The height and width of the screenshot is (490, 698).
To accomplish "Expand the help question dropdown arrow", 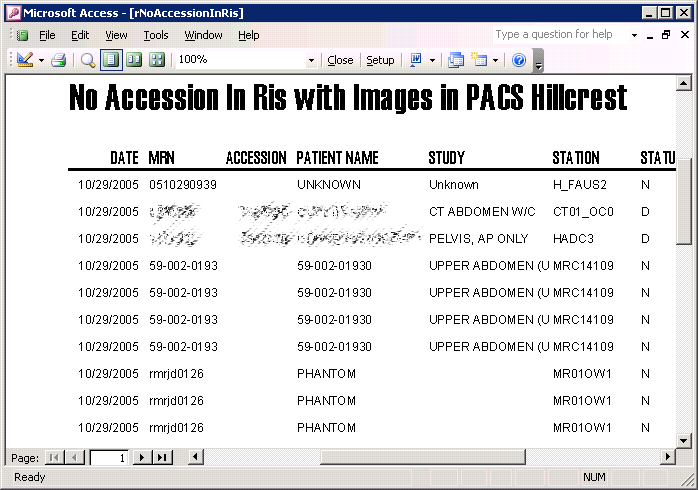I will [634, 35].
